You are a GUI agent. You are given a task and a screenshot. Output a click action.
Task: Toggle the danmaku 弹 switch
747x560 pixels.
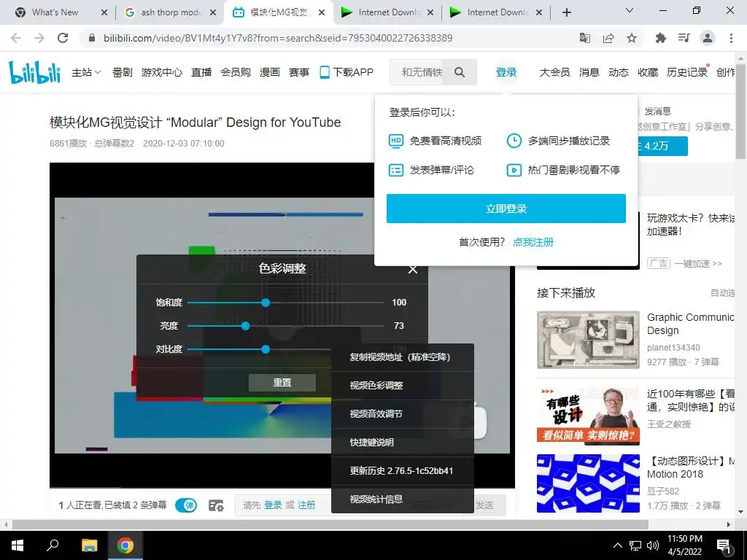pos(186,505)
